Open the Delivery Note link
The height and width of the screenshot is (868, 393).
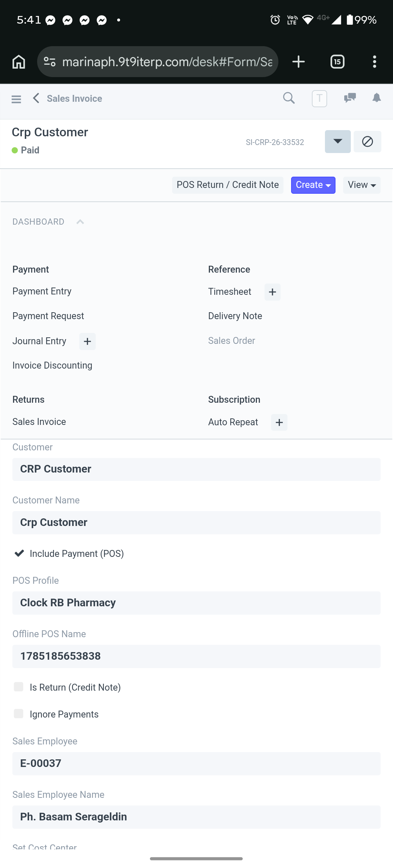coord(235,316)
